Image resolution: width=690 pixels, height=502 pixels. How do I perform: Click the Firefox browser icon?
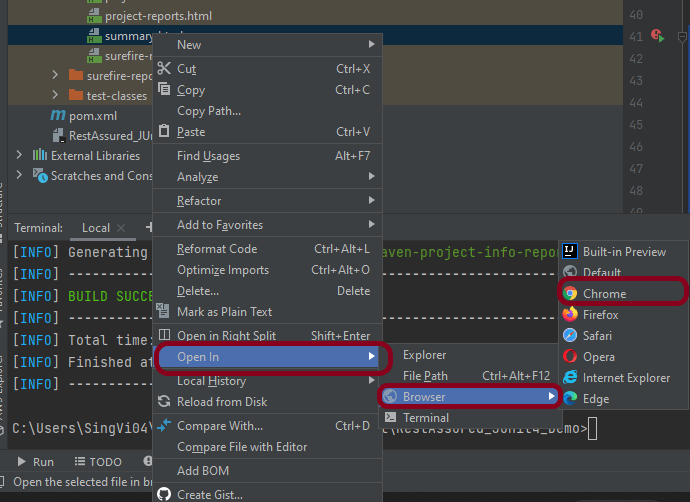tap(570, 315)
